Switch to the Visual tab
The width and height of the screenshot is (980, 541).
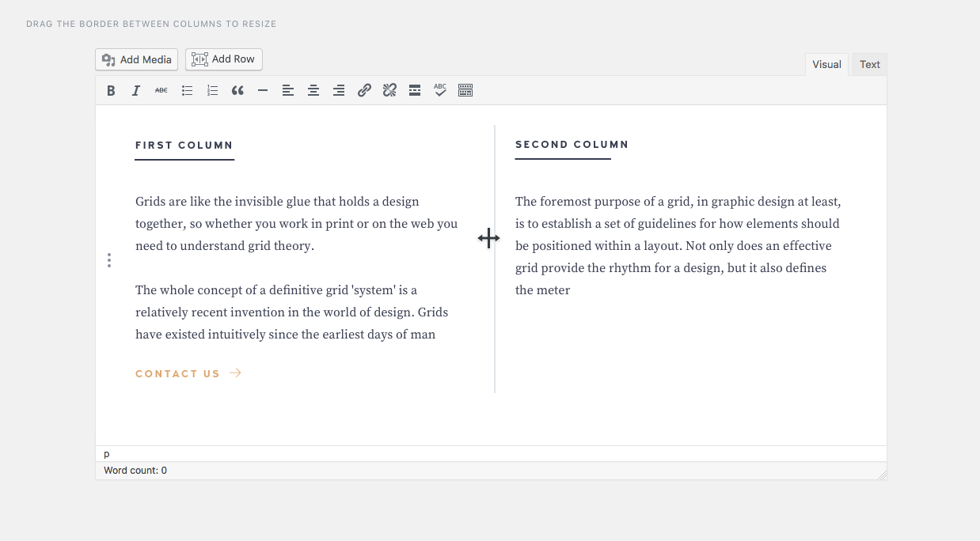(826, 65)
